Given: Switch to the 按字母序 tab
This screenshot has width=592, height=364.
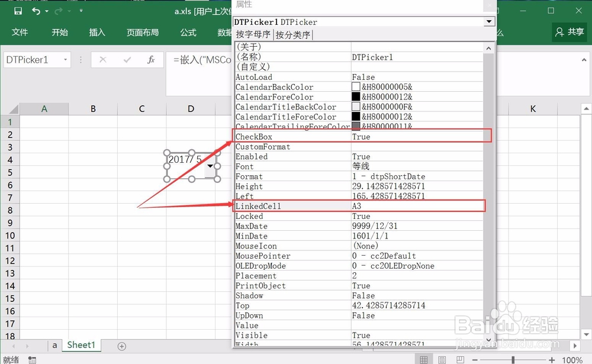Looking at the screenshot, I should 253,35.
